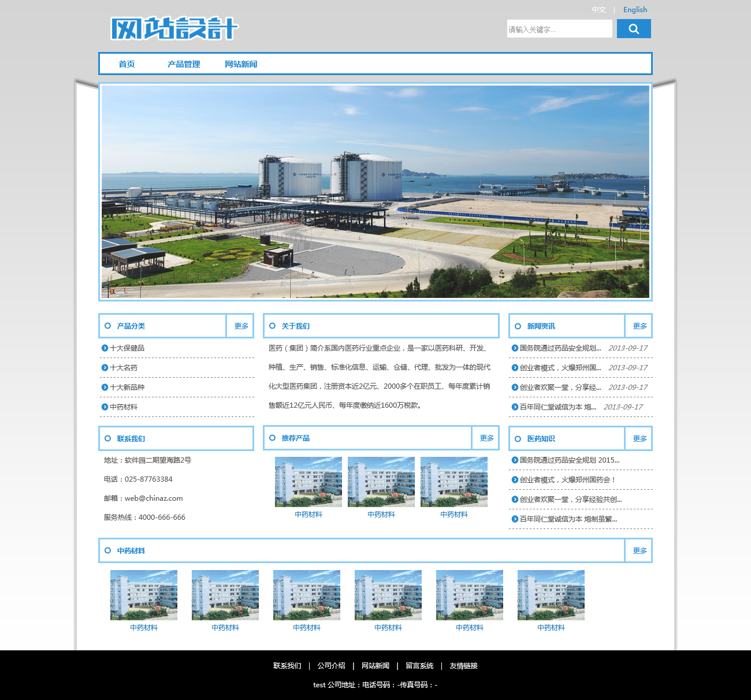The width and height of the screenshot is (751, 700).
Task: Open footer link 联系我们
Action: click(x=287, y=665)
